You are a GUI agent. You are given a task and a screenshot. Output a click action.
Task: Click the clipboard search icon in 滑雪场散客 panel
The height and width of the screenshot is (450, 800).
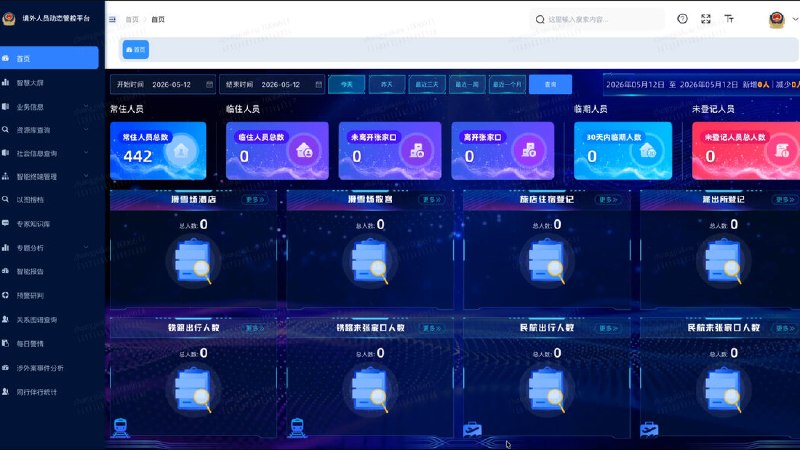(x=370, y=262)
